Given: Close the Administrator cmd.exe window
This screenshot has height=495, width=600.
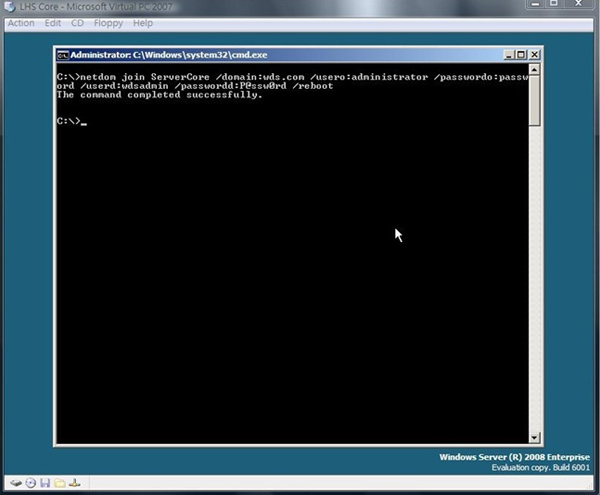Looking at the screenshot, I should pos(534,54).
